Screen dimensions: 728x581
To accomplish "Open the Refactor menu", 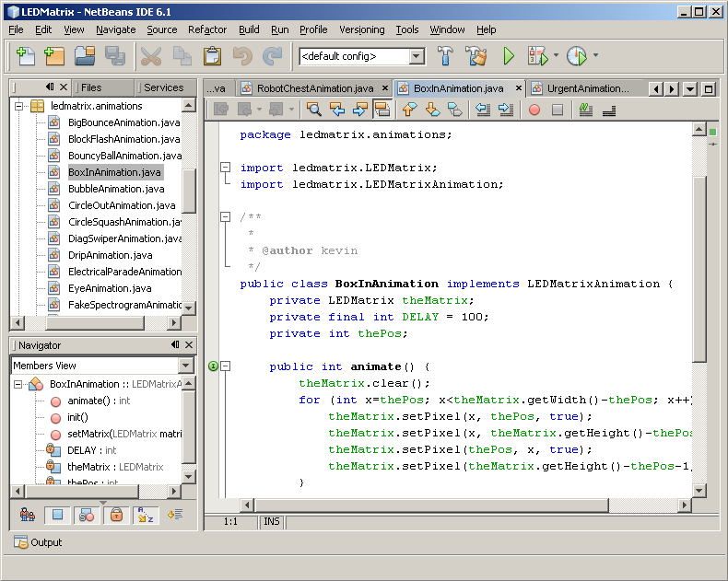I will click(x=207, y=29).
